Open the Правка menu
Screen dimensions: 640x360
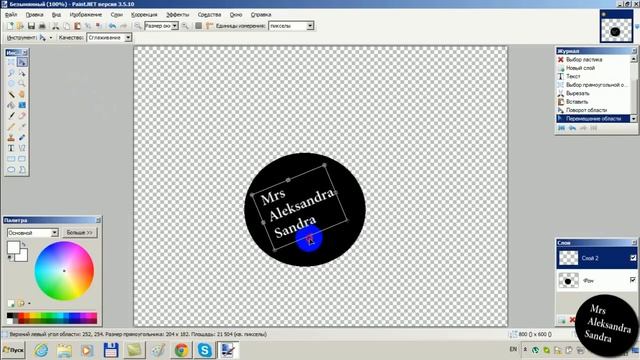pos(34,15)
